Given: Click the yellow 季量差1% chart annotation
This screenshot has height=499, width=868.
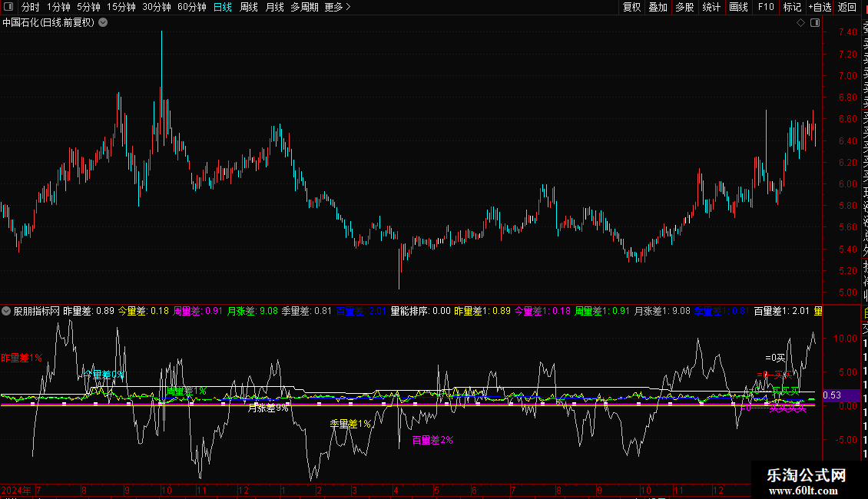Looking at the screenshot, I should (350, 424).
